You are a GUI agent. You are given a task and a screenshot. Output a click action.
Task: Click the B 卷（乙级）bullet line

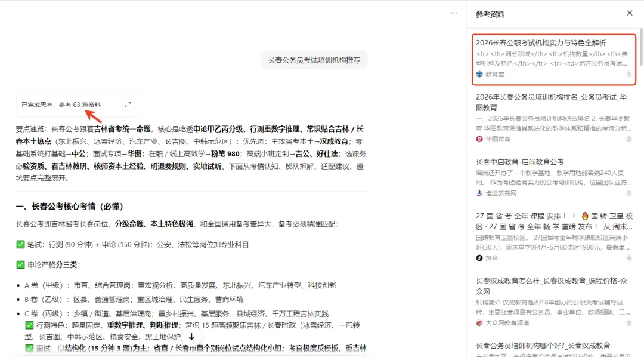click(x=134, y=300)
